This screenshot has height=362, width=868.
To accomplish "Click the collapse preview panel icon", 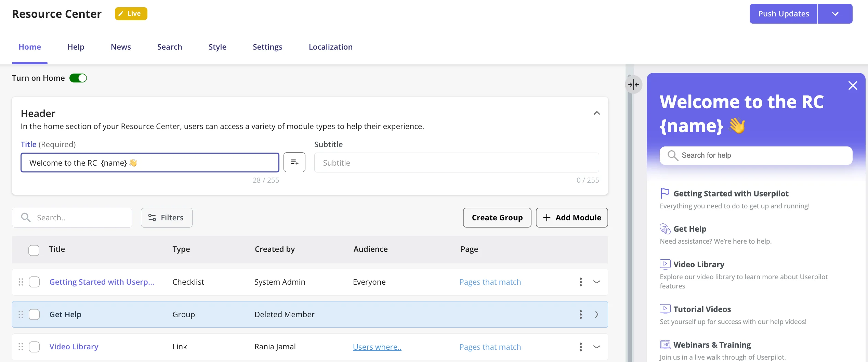I will [634, 85].
